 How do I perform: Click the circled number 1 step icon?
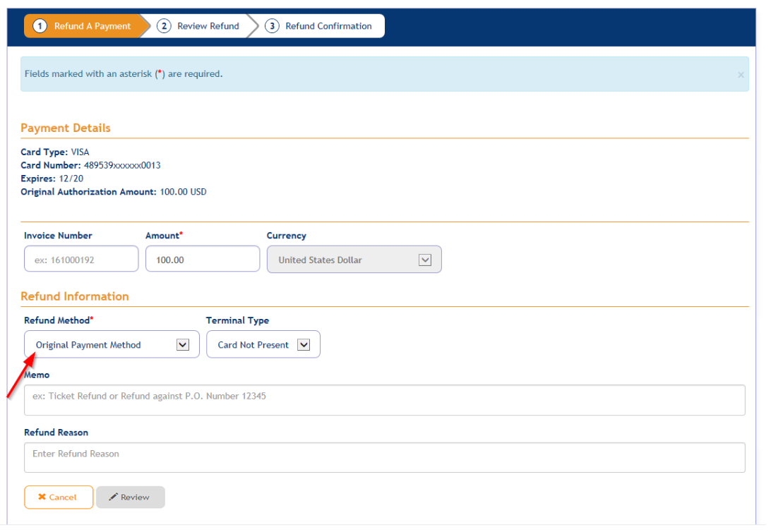coord(40,25)
